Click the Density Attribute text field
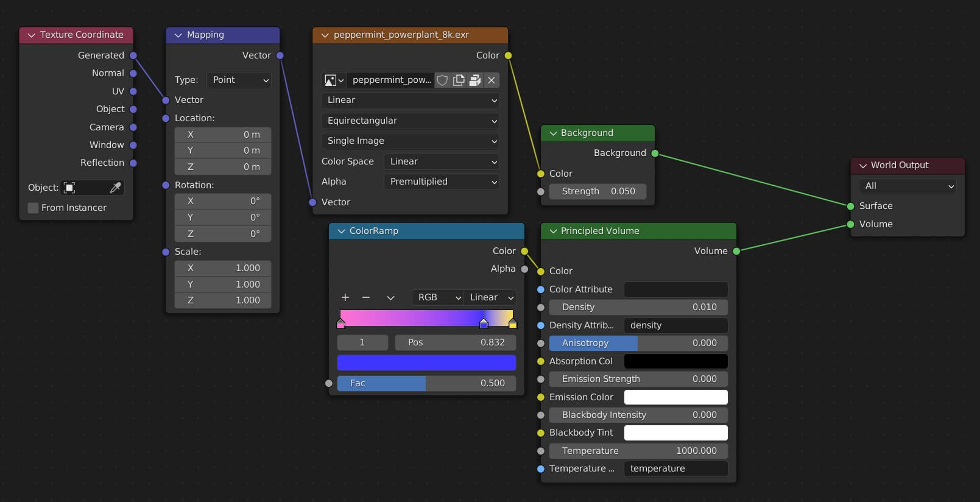The image size is (980, 502). pos(675,325)
